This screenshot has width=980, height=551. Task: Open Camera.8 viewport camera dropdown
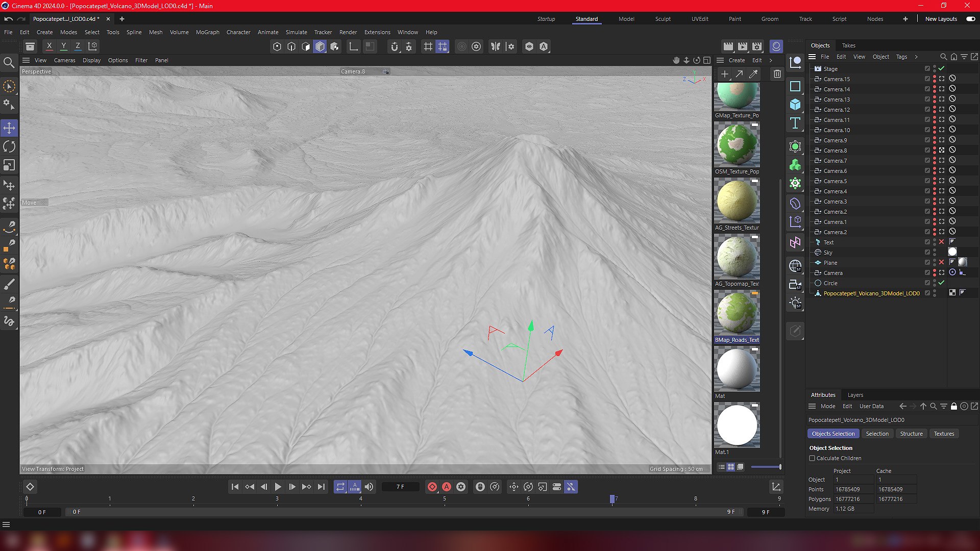coord(386,71)
